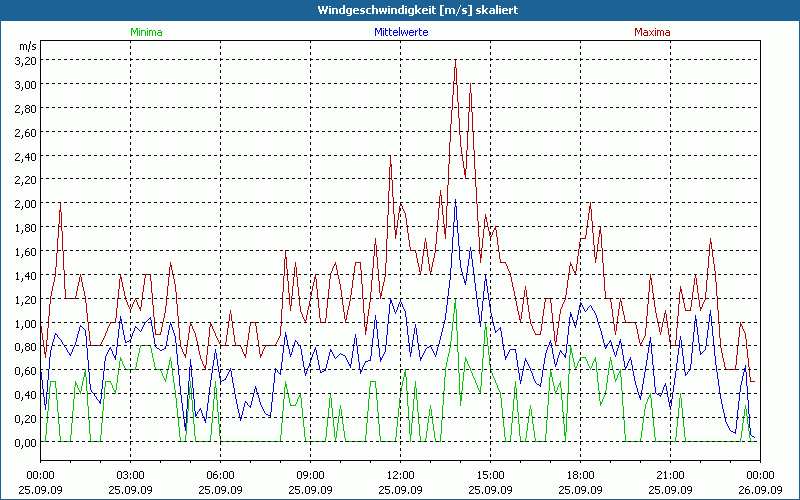Click the 3,00 y-axis value
Screen dimensions: 800x500
tap(26, 84)
